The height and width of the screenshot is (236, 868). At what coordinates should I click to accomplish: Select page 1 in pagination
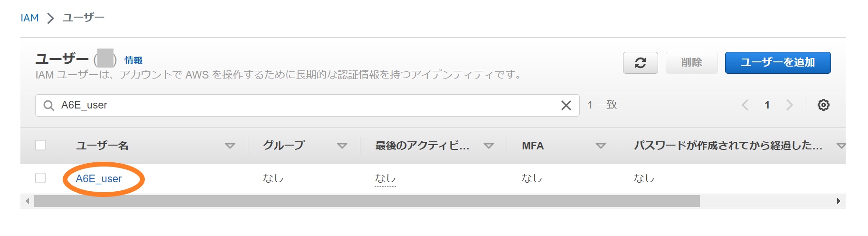[x=767, y=105]
